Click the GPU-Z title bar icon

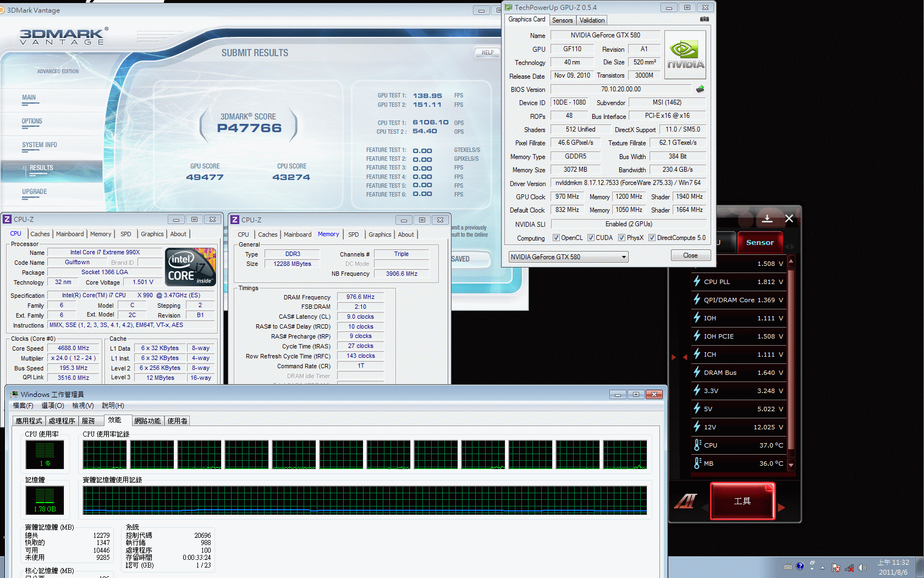coord(509,7)
